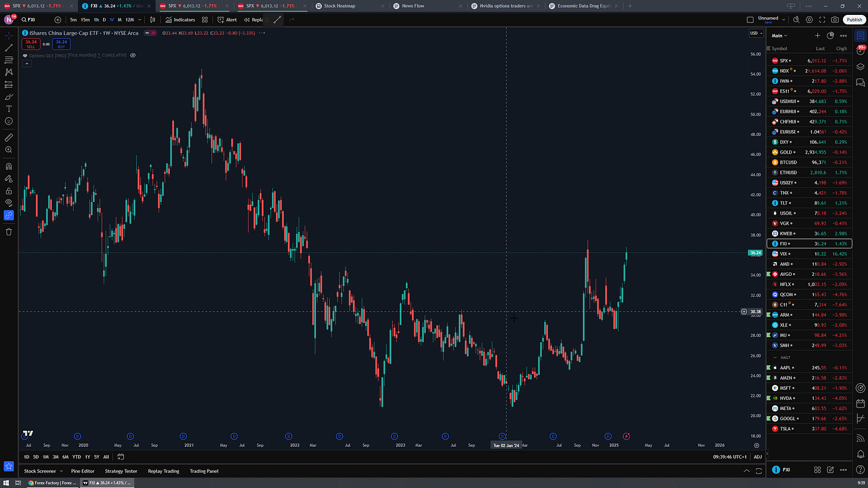Open the Fibonacci retracement tools
Screen dimensions: 868x488
click(9, 60)
